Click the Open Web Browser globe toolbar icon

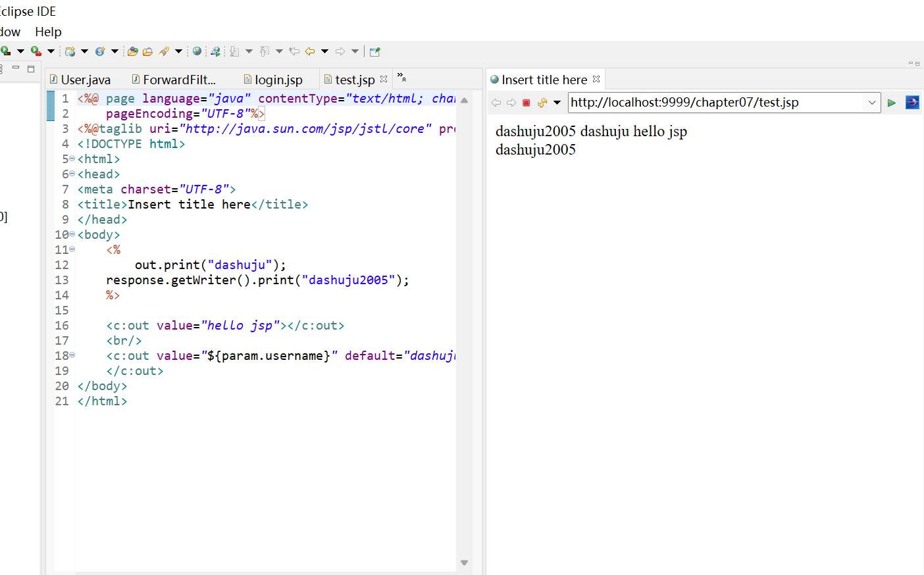click(x=197, y=51)
